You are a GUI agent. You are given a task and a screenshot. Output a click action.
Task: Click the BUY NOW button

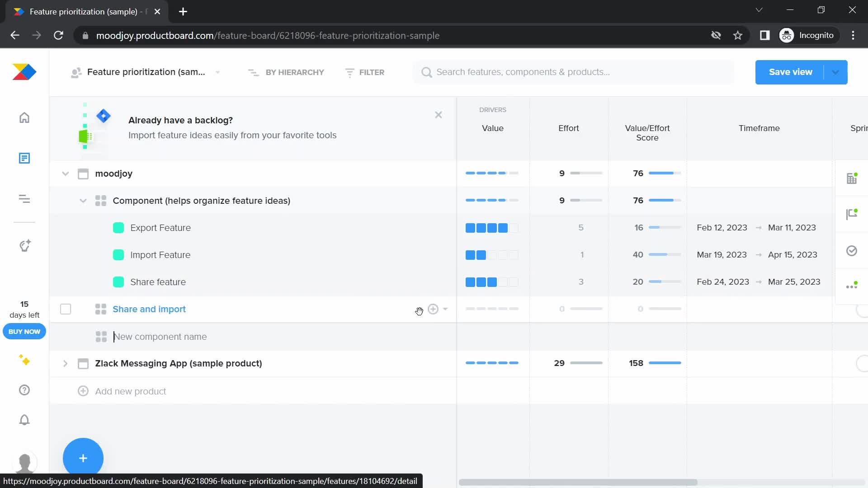click(x=24, y=332)
